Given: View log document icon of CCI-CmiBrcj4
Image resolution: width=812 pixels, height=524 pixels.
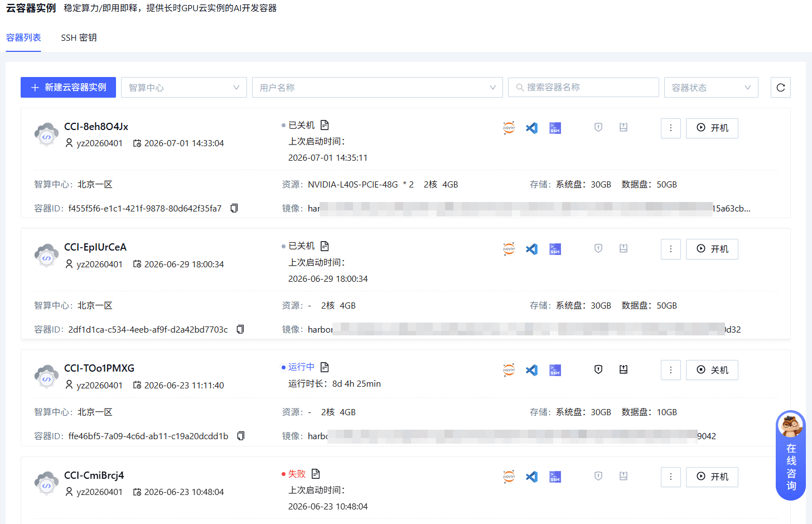Looking at the screenshot, I should [316, 474].
